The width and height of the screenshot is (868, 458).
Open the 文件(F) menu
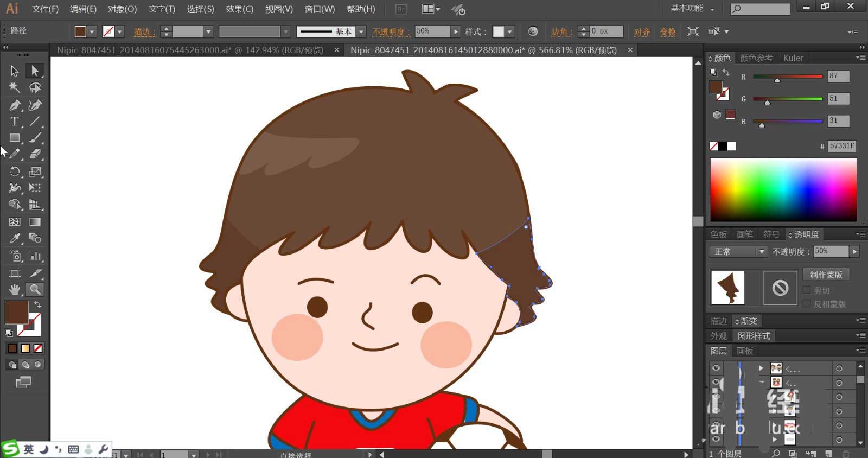tap(46, 9)
